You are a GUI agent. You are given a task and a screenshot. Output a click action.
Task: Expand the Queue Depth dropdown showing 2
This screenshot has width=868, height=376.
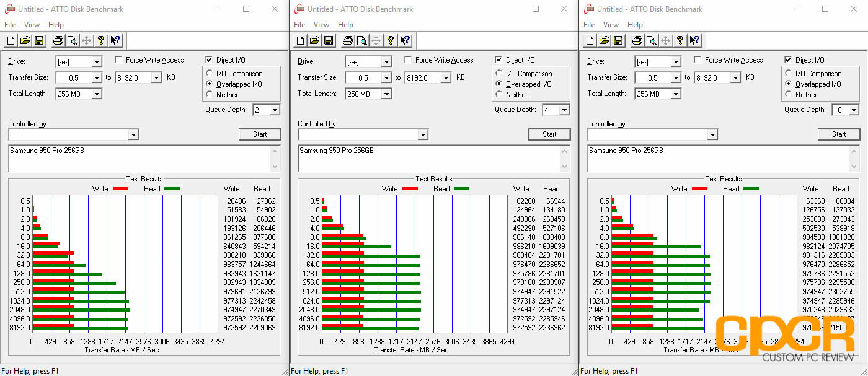pos(275,110)
